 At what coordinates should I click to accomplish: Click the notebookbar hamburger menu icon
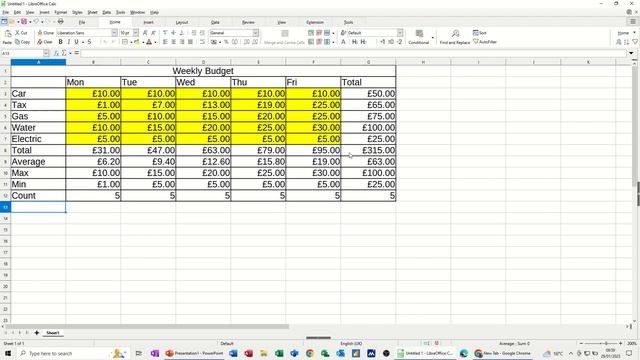[633, 22]
